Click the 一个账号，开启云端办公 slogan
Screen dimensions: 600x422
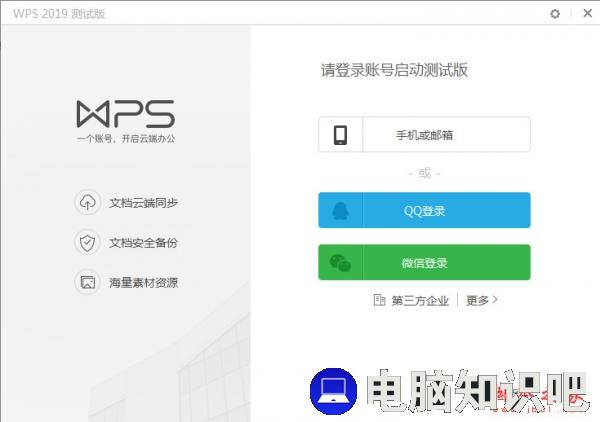pos(126,138)
